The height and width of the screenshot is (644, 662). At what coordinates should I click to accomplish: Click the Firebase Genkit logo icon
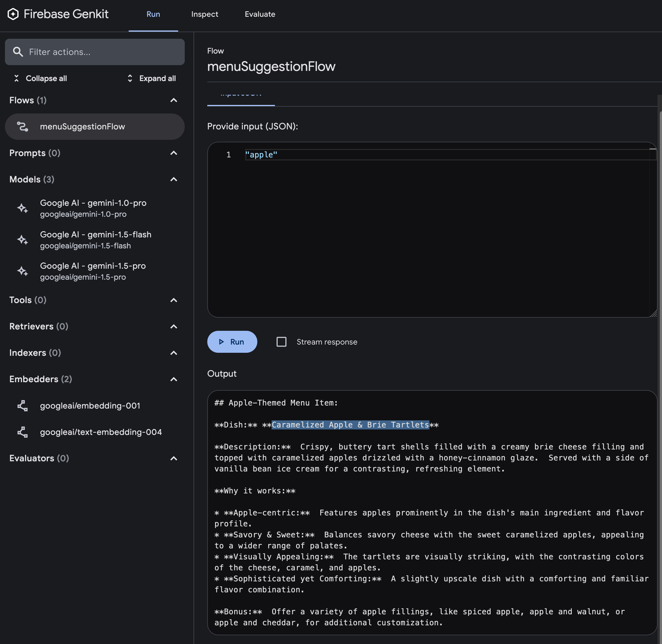[x=13, y=14]
